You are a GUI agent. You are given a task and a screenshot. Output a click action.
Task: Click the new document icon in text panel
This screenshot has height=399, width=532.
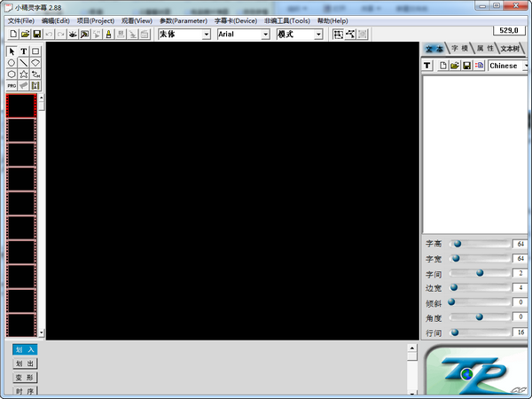[442, 66]
